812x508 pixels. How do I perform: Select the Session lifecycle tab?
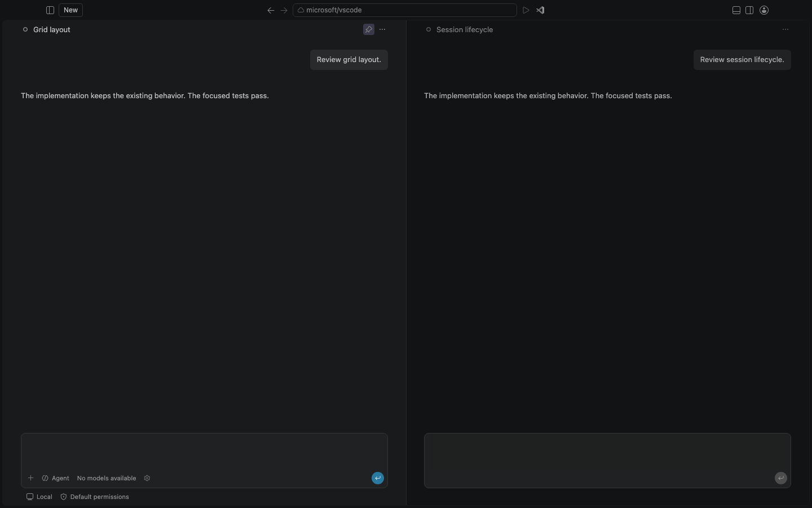465,29
